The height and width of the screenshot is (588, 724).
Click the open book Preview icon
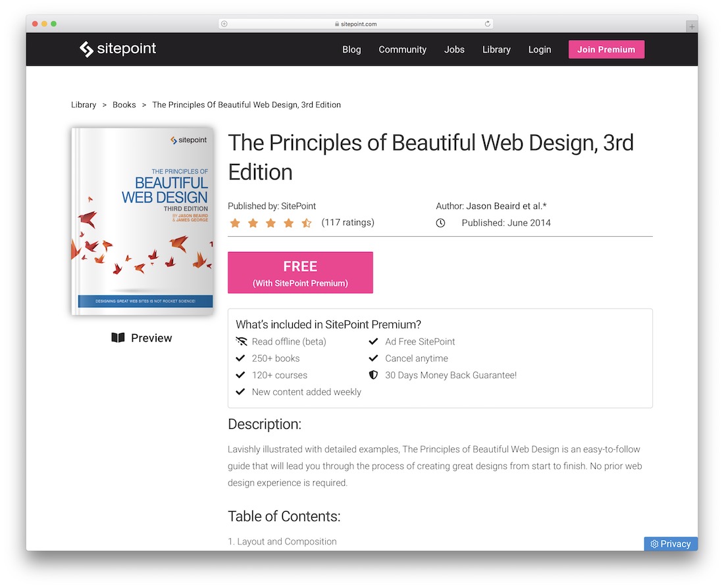(x=118, y=338)
